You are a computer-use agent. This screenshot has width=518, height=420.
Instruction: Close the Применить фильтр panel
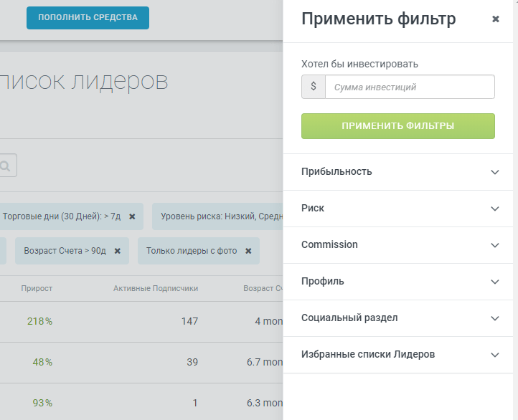[495, 19]
